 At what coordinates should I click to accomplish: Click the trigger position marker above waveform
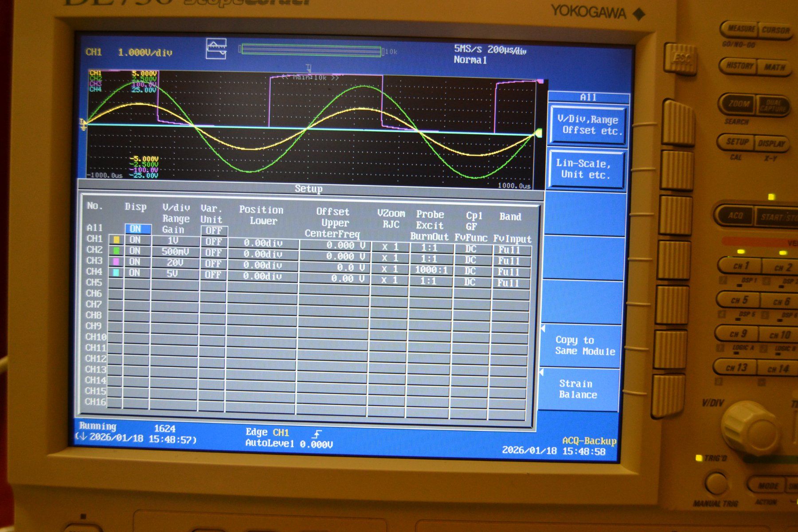pos(309,68)
